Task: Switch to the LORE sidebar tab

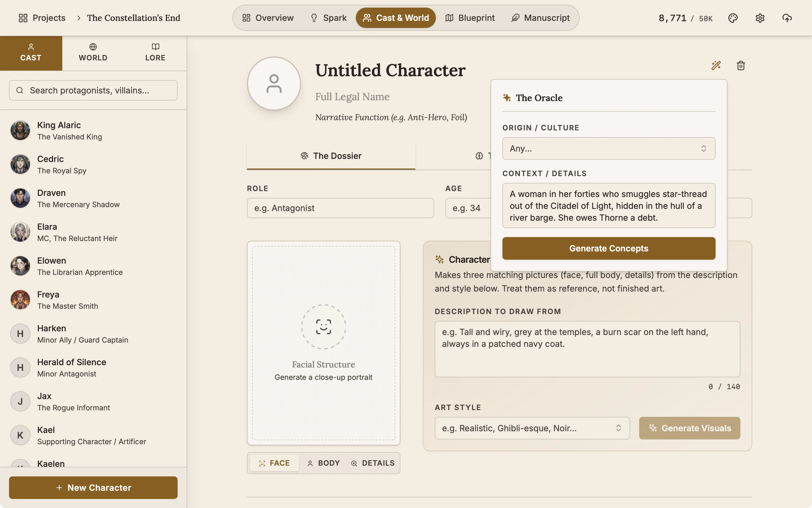Action: [x=155, y=53]
